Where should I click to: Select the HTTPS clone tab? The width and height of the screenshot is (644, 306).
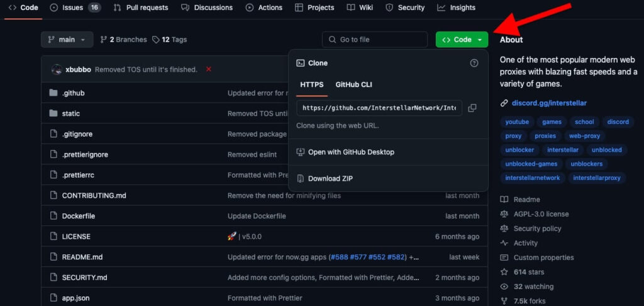[312, 85]
